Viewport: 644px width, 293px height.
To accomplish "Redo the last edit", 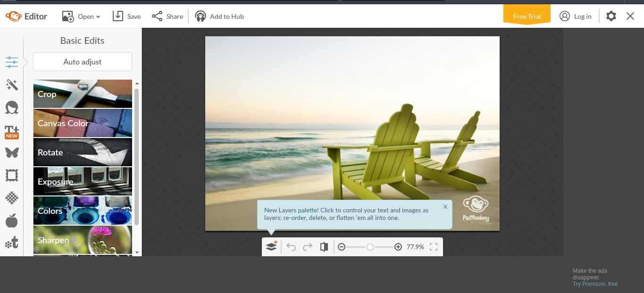I will coord(307,246).
